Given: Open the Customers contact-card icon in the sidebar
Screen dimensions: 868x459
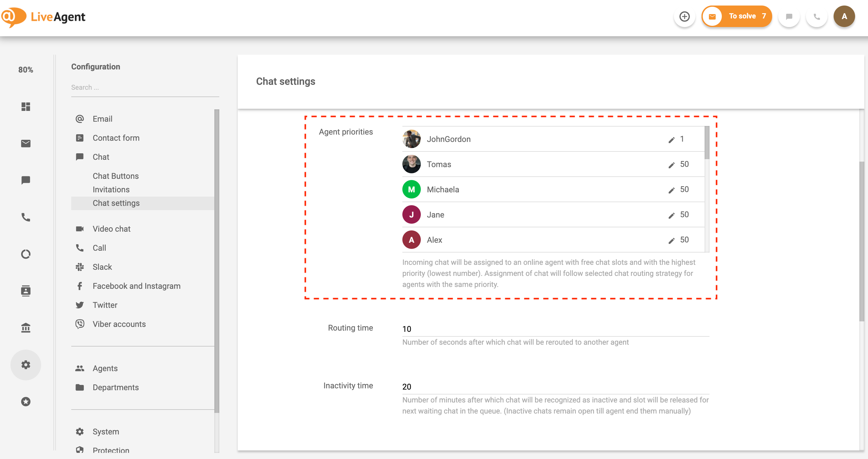Looking at the screenshot, I should point(26,291).
